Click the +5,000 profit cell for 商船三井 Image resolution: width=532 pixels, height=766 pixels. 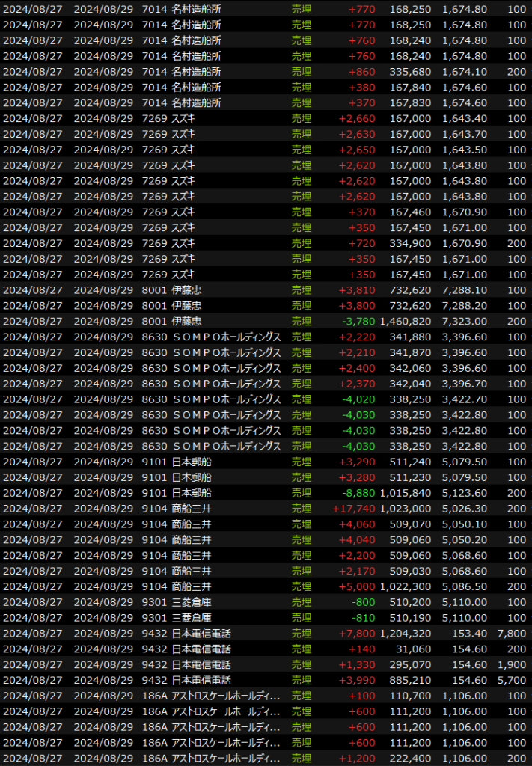point(357,586)
